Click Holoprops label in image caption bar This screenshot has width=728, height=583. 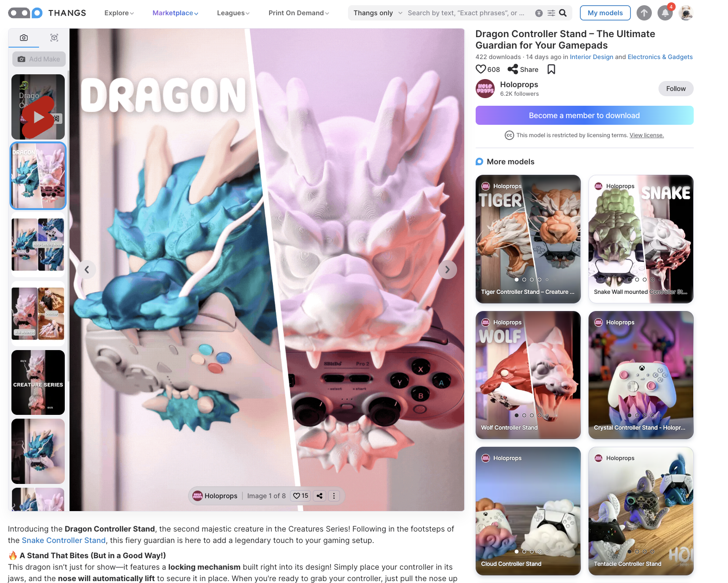[221, 496]
